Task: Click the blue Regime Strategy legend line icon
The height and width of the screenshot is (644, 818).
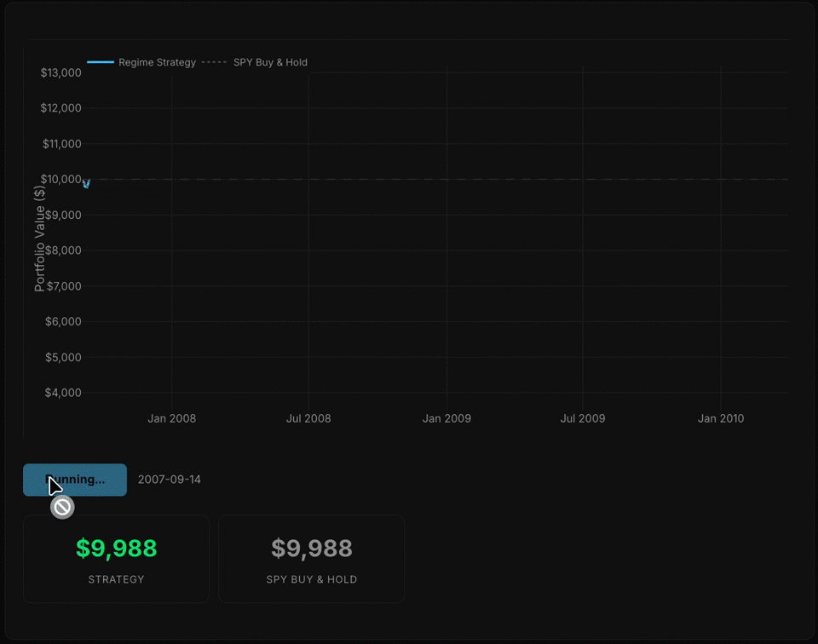Action: 100,61
